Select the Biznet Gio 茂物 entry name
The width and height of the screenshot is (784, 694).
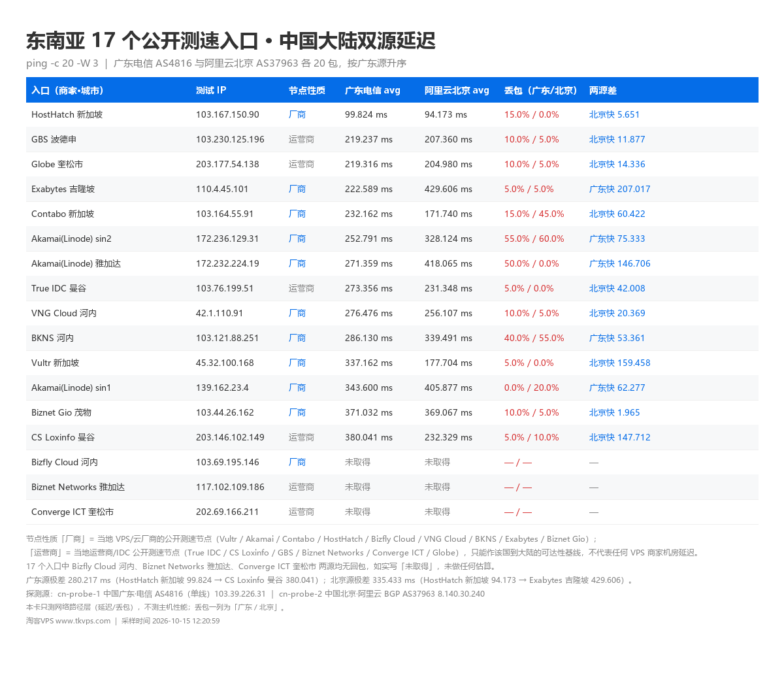click(61, 412)
